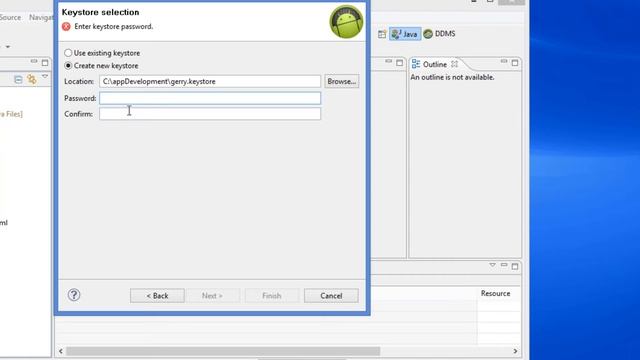Click the Password input field
The width and height of the screenshot is (640, 360).
210,98
